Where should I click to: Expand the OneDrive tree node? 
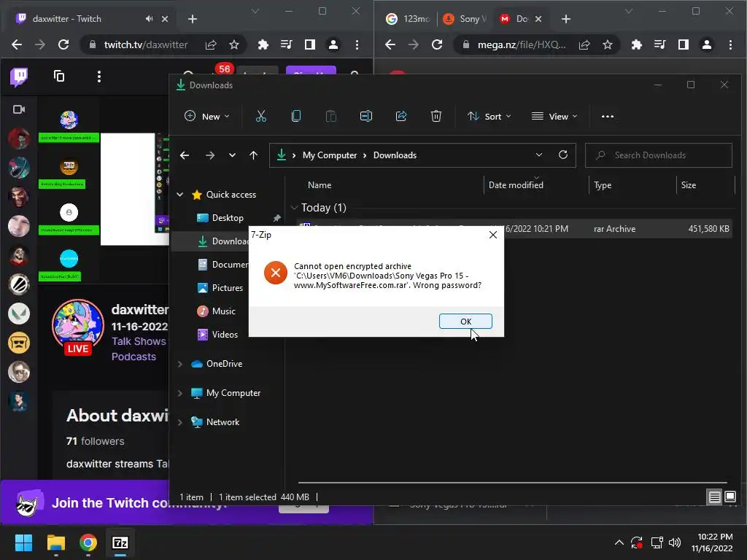click(x=180, y=364)
